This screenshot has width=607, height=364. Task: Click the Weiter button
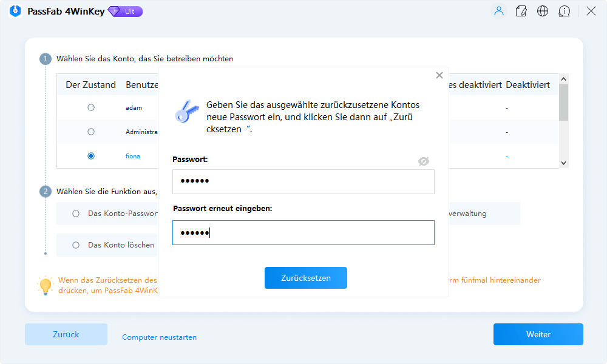pos(538,334)
